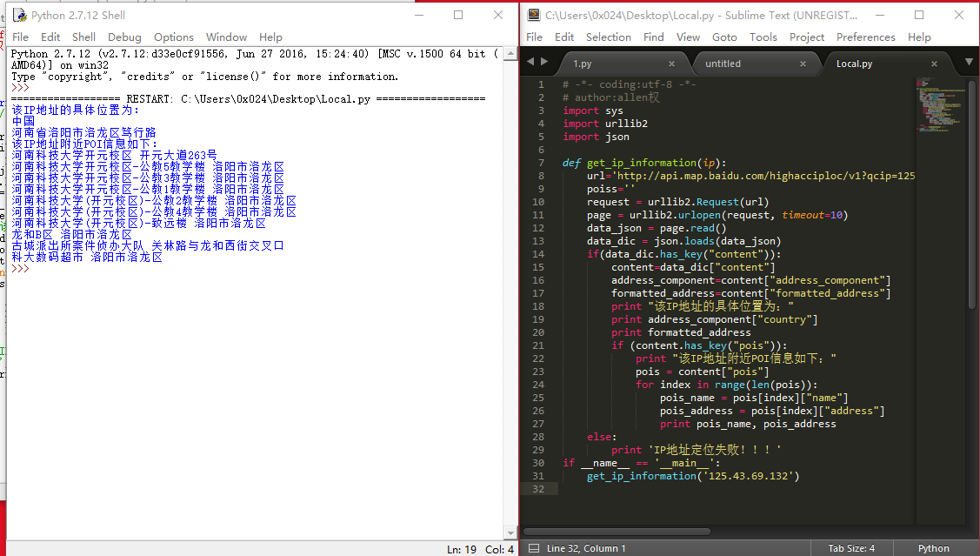Open File menu in Sublime Text

[535, 37]
